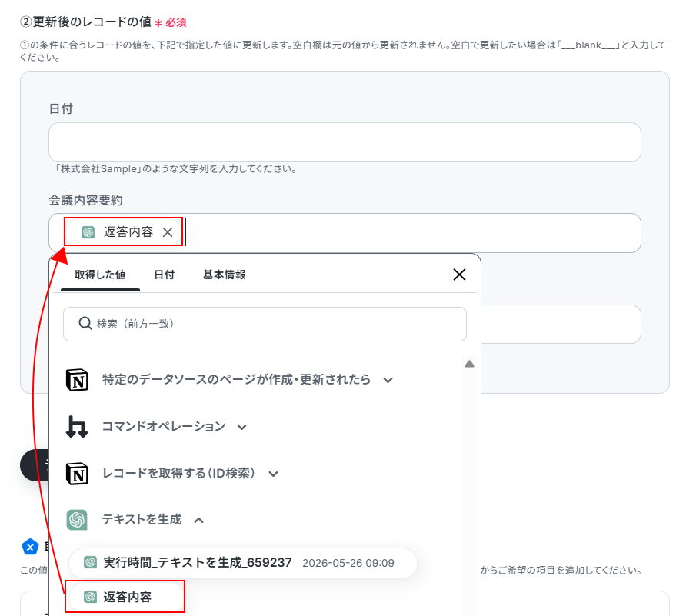Click the Notion icon beside 特定のデータソースのページが作成・更新されたら

[77, 380]
